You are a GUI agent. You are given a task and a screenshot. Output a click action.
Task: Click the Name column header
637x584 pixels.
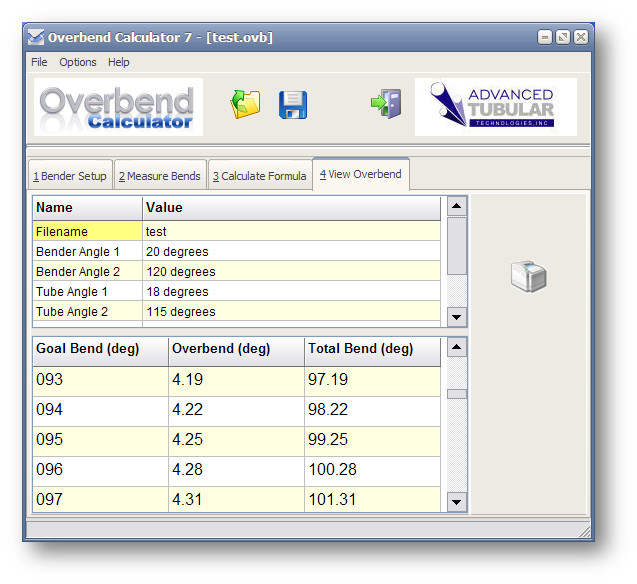tap(87, 208)
